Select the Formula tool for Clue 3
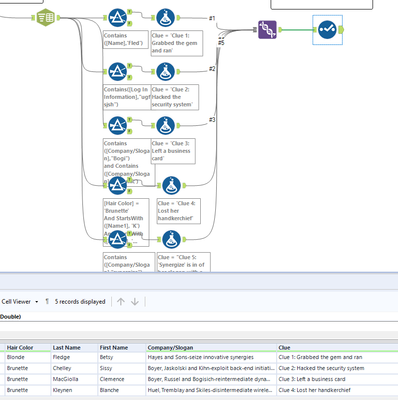This screenshot has width=398, height=400. (166, 125)
